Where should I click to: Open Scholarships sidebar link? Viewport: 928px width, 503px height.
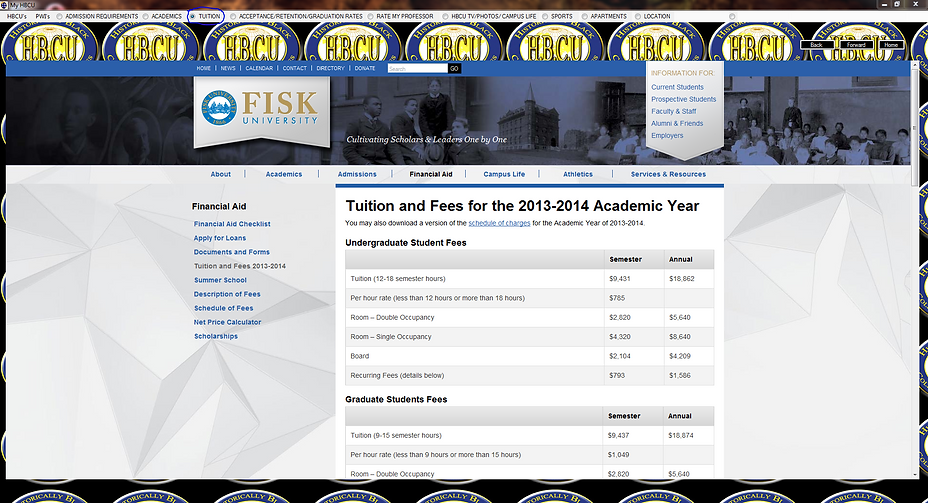[216, 337]
